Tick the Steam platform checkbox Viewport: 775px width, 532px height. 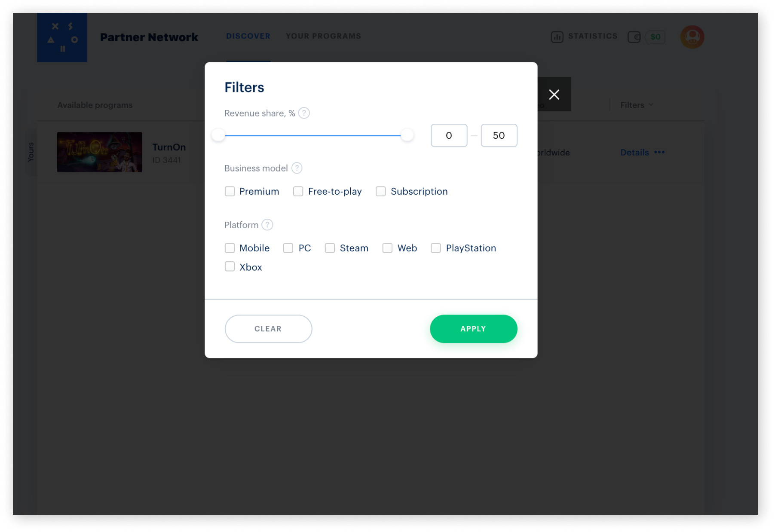(330, 248)
